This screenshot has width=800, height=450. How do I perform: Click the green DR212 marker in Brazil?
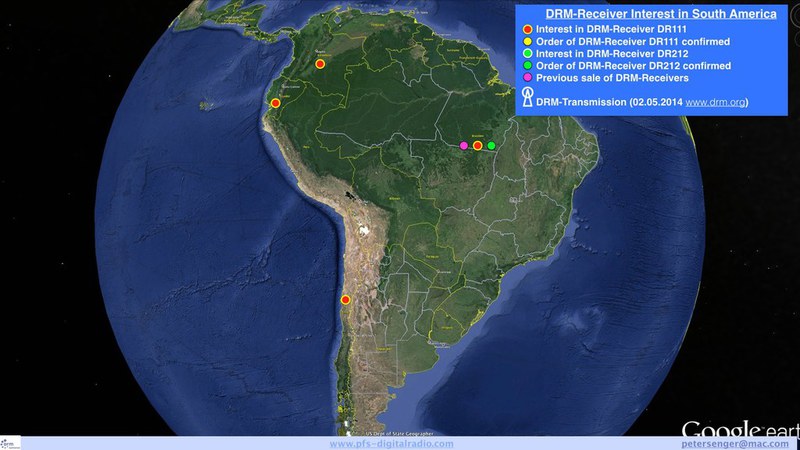(x=491, y=146)
